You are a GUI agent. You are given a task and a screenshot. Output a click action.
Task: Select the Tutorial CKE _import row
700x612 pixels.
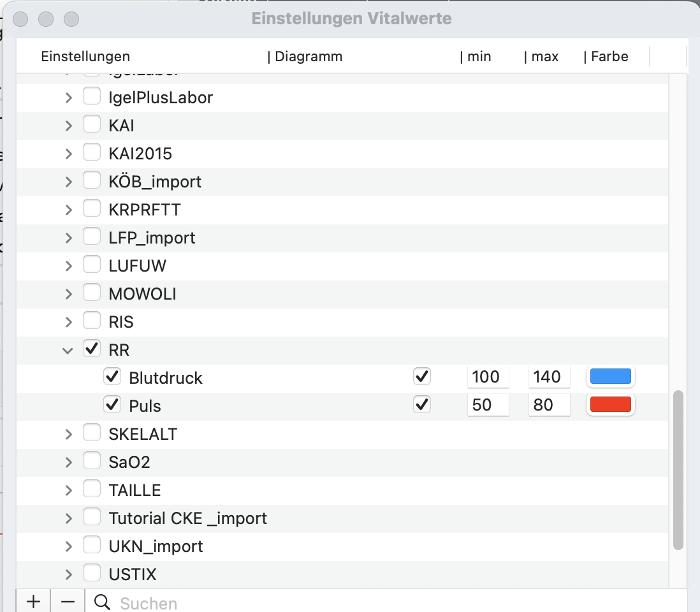(342, 518)
